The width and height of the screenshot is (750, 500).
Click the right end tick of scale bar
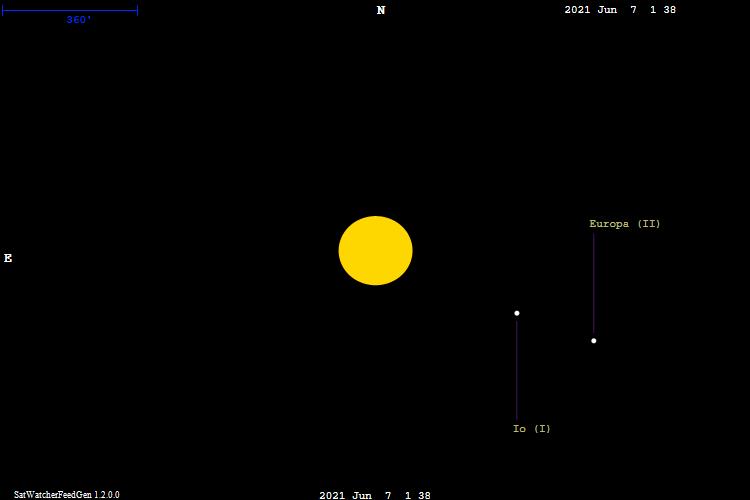(137, 11)
